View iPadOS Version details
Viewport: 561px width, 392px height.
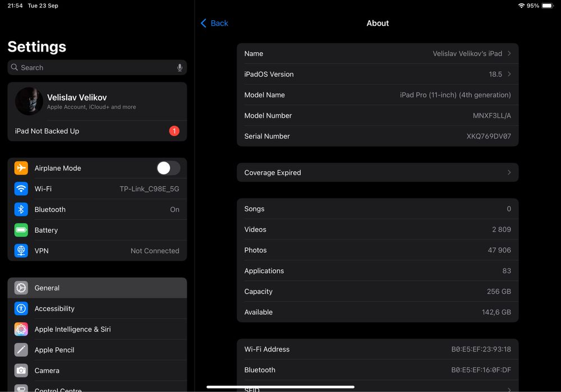pyautogui.click(x=378, y=74)
